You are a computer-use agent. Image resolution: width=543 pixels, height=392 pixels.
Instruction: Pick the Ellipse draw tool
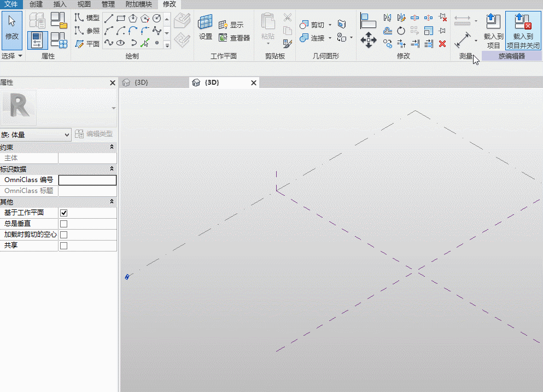coord(121,43)
